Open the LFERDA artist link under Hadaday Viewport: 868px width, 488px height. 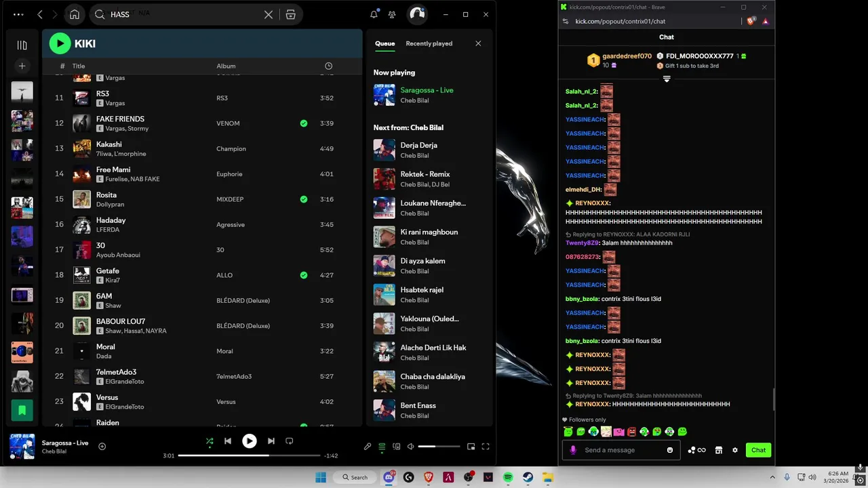tap(107, 230)
